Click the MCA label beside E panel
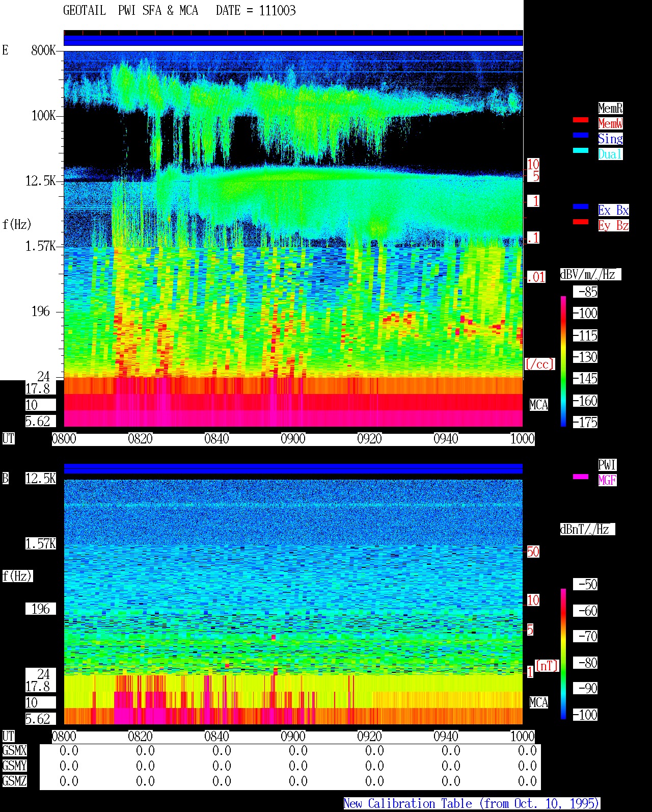 click(x=539, y=405)
